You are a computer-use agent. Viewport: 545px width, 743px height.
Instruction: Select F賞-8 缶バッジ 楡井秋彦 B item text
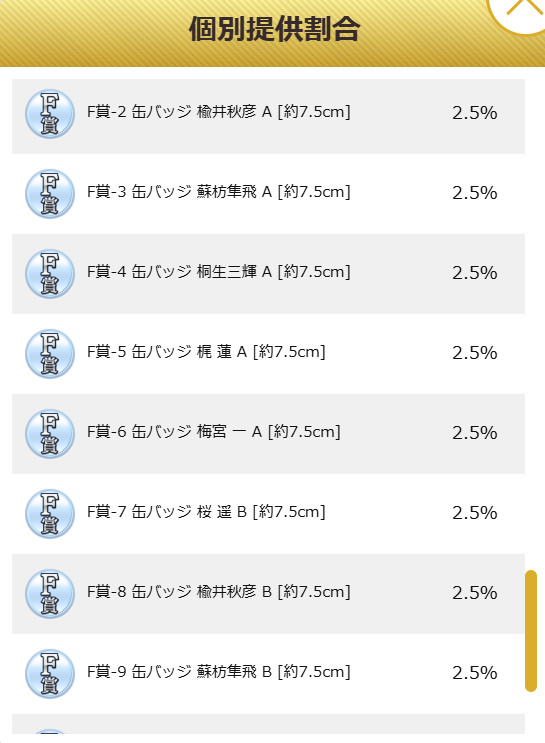point(219,593)
